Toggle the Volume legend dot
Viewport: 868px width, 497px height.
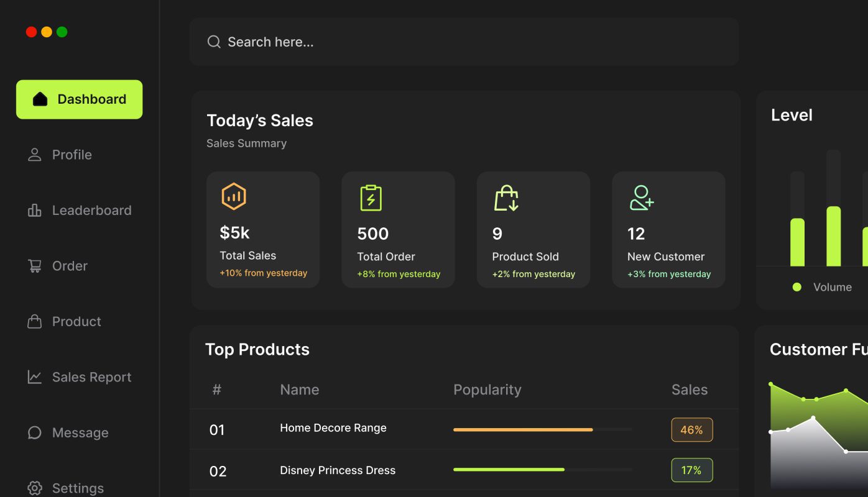[x=797, y=287]
